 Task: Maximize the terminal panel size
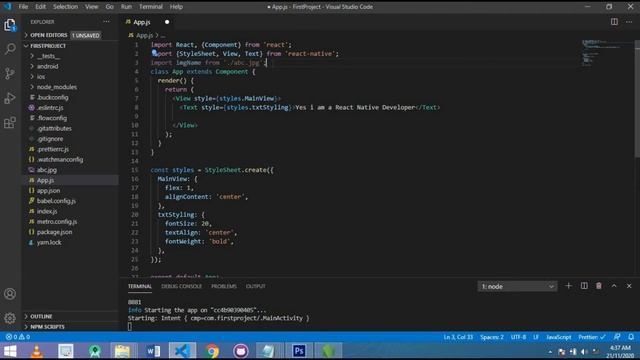tap(614, 286)
